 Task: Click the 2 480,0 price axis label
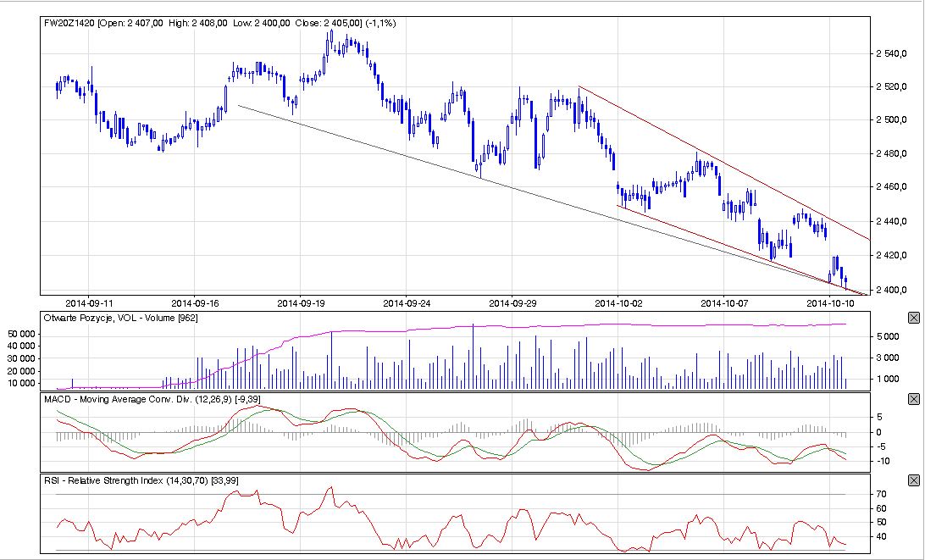(x=894, y=153)
